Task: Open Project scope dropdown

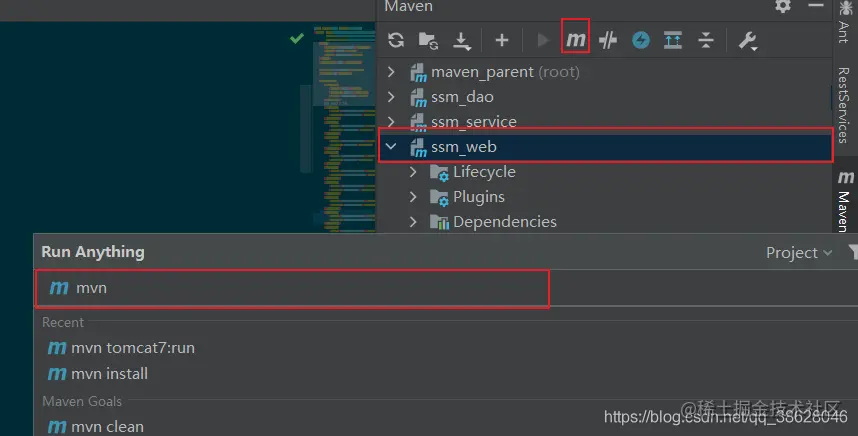Action: 799,253
